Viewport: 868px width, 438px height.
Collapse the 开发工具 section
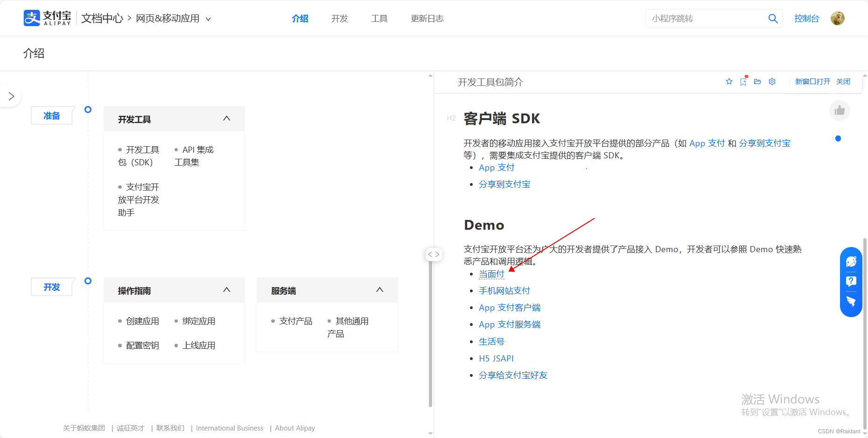click(227, 119)
